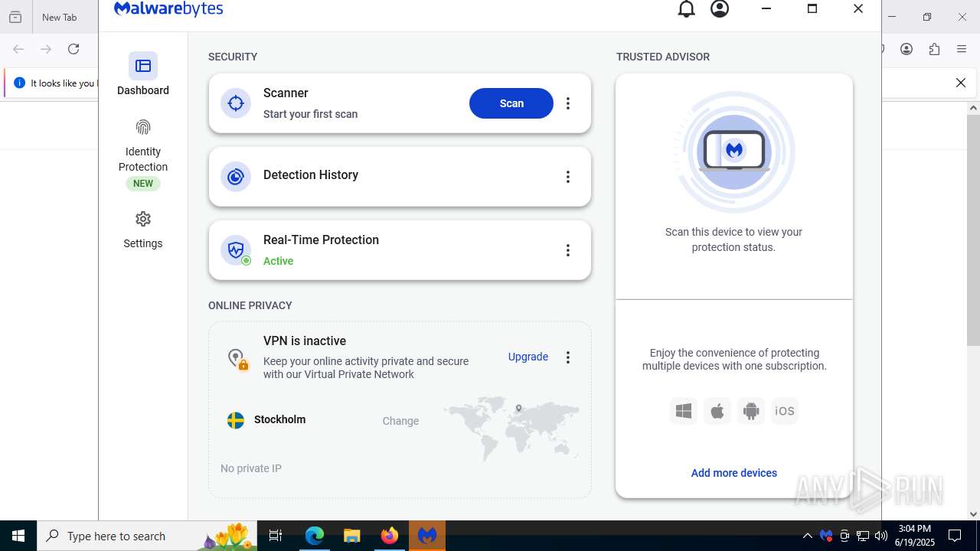
Task: Open browser extensions puzzle icon
Action: point(934,49)
